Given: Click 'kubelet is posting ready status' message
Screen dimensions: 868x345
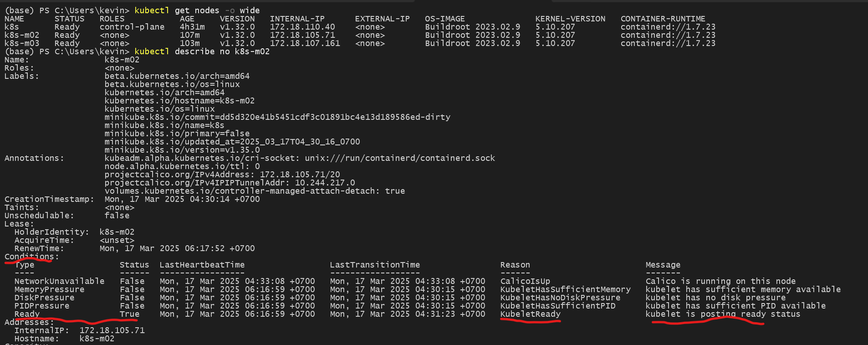Looking at the screenshot, I should tap(723, 314).
